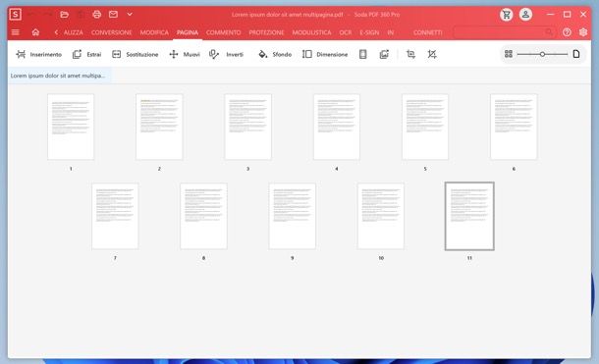The image size is (599, 364).
Task: Send the document by email icon
Action: coord(113,15)
